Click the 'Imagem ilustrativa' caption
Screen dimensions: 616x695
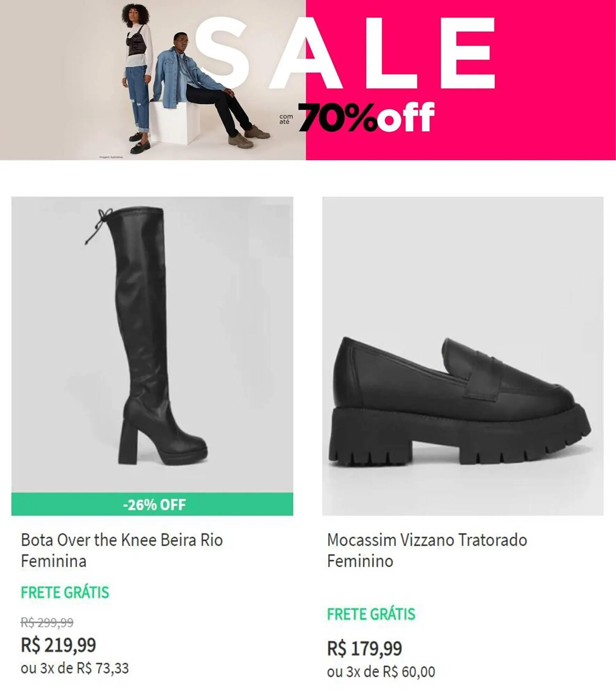click(x=111, y=157)
